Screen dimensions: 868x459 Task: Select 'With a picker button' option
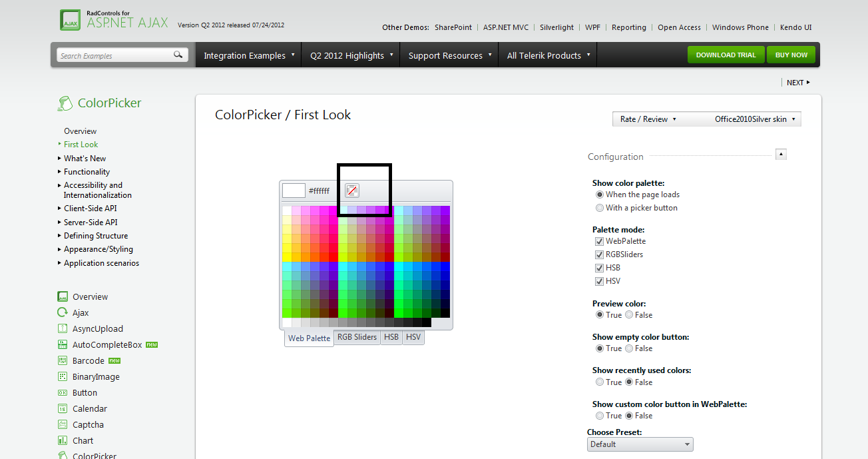(600, 208)
